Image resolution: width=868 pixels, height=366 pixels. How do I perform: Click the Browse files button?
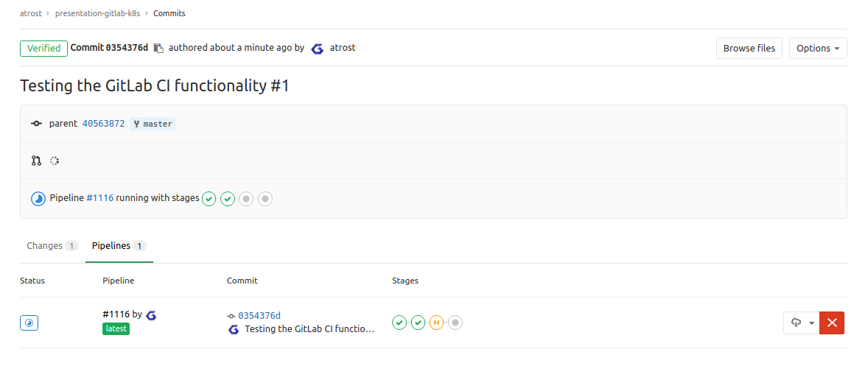[x=749, y=49]
